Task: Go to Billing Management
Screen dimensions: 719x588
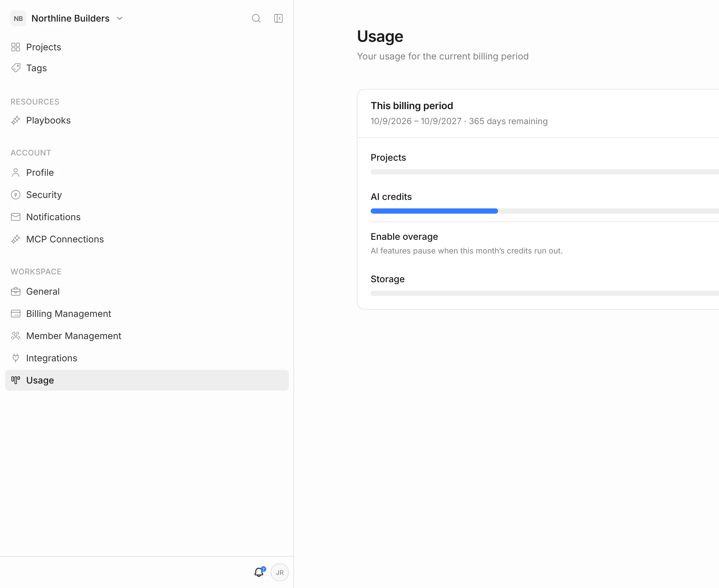Action: pyautogui.click(x=147, y=314)
